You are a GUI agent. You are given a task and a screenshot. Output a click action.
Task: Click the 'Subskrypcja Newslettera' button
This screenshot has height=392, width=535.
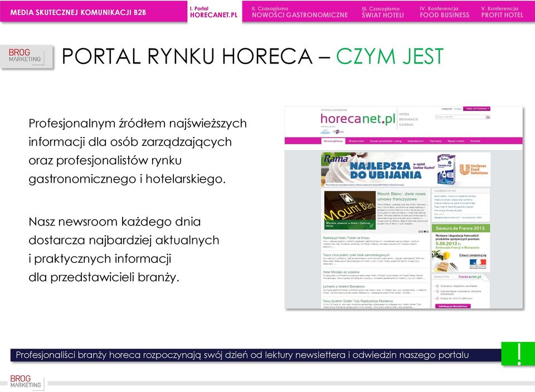(453, 306)
